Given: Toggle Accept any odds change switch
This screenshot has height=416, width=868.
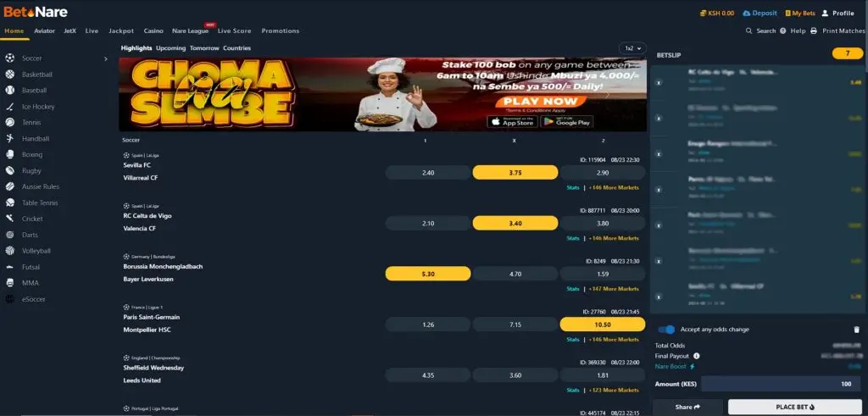Looking at the screenshot, I should pos(666,330).
